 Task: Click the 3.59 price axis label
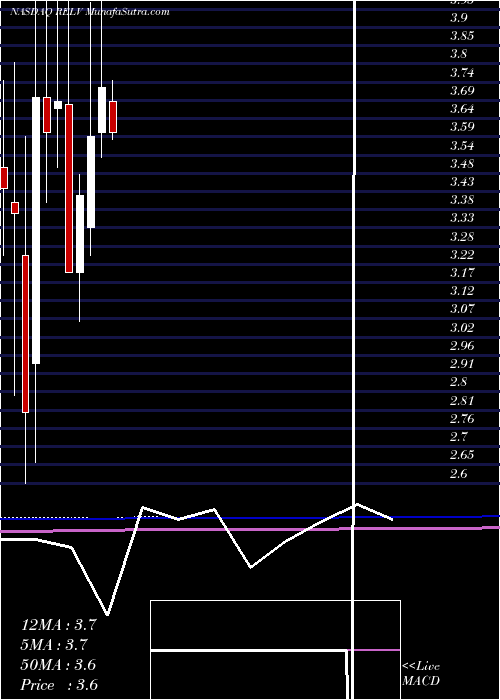[x=462, y=127]
